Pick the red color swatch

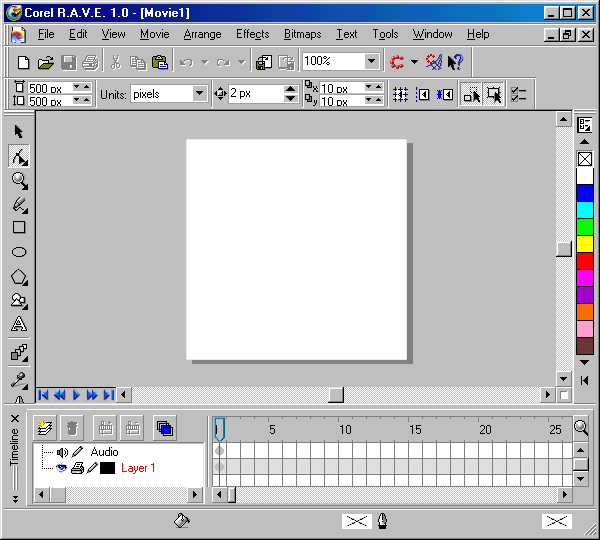coord(585,261)
